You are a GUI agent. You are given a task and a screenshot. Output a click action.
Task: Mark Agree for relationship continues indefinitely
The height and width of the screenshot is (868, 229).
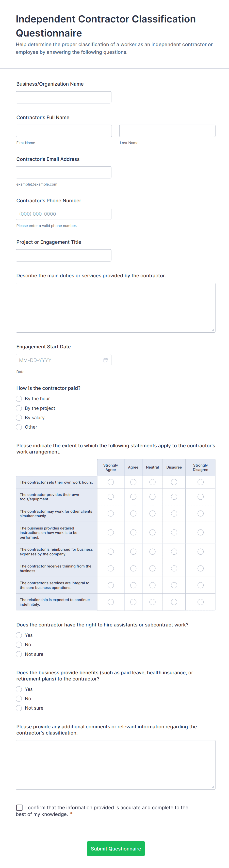[x=133, y=602]
